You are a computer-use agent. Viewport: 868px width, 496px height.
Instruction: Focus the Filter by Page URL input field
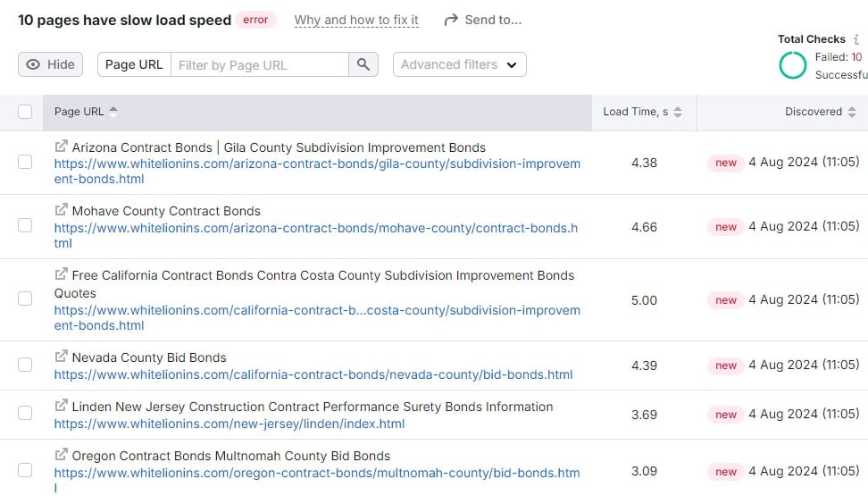[259, 64]
